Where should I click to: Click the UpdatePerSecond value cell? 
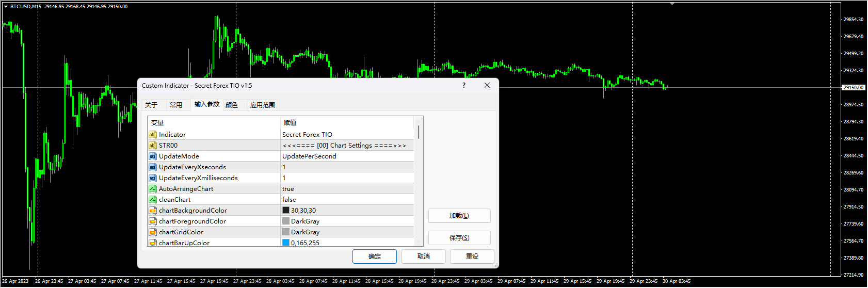pos(347,156)
